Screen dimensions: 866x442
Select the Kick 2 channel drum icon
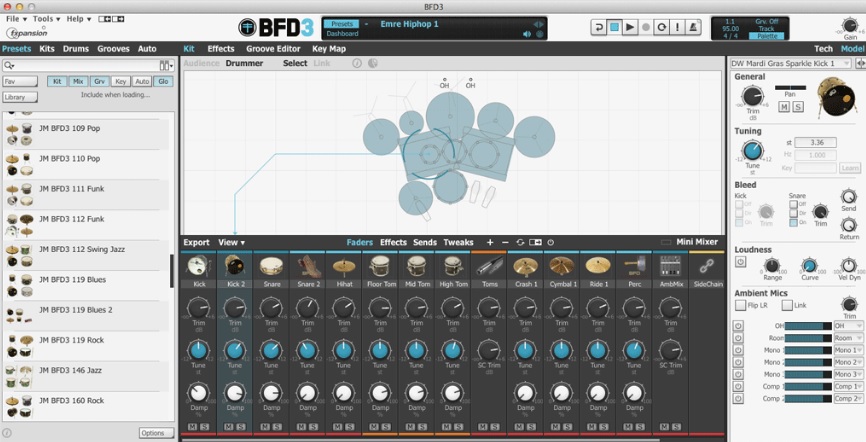tap(235, 266)
